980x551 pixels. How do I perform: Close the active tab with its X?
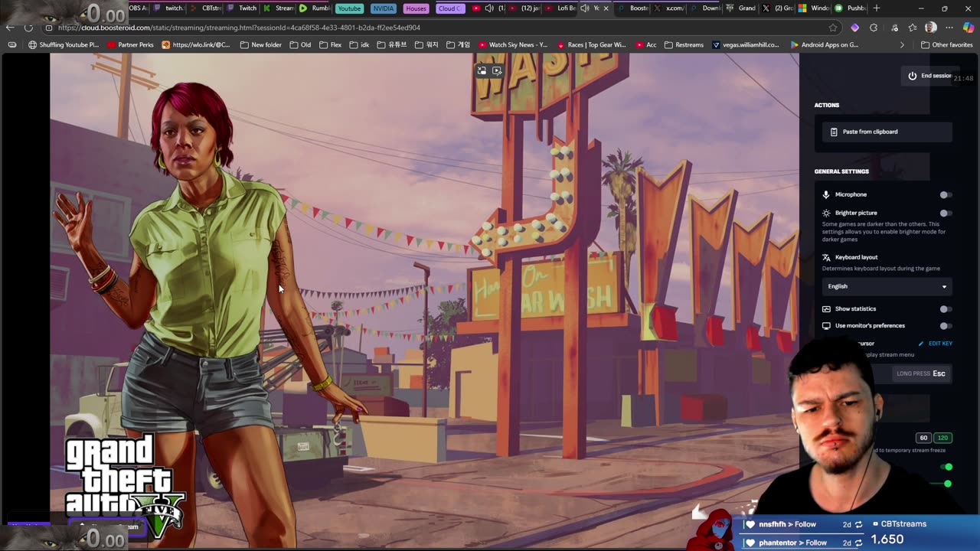tap(606, 8)
